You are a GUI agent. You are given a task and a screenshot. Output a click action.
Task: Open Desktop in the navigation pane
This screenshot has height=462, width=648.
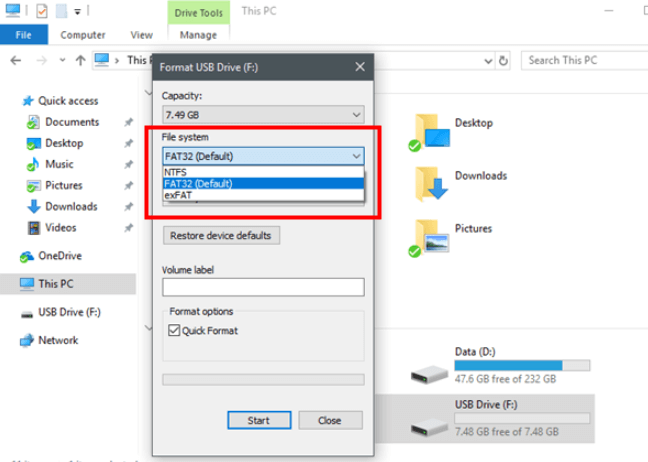coord(64,143)
